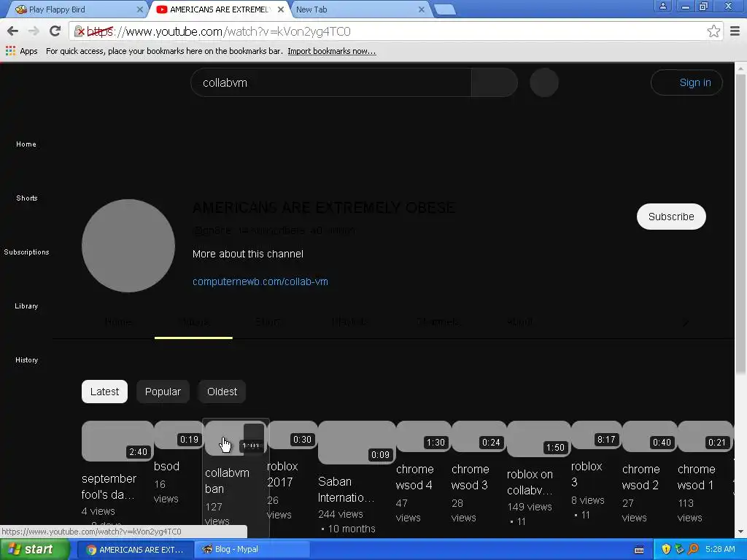Open the chrome wsod 1 thumbnail (0:21)
Viewport: 747px width, 560px height.
705,436
